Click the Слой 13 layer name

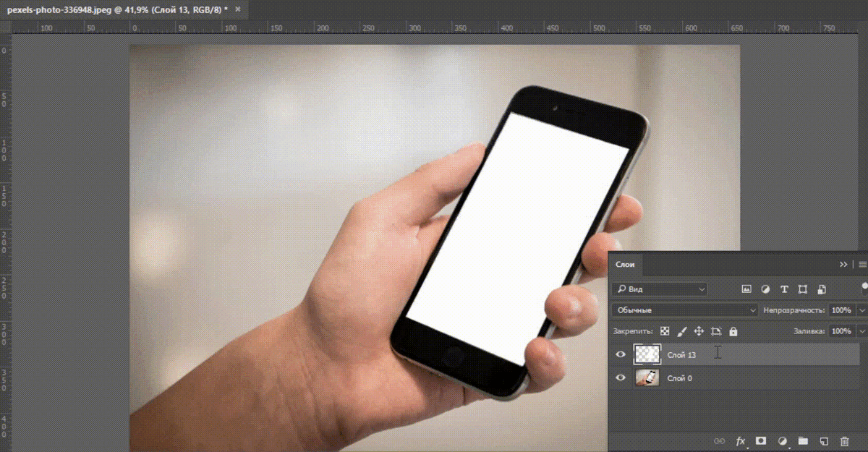(x=681, y=355)
